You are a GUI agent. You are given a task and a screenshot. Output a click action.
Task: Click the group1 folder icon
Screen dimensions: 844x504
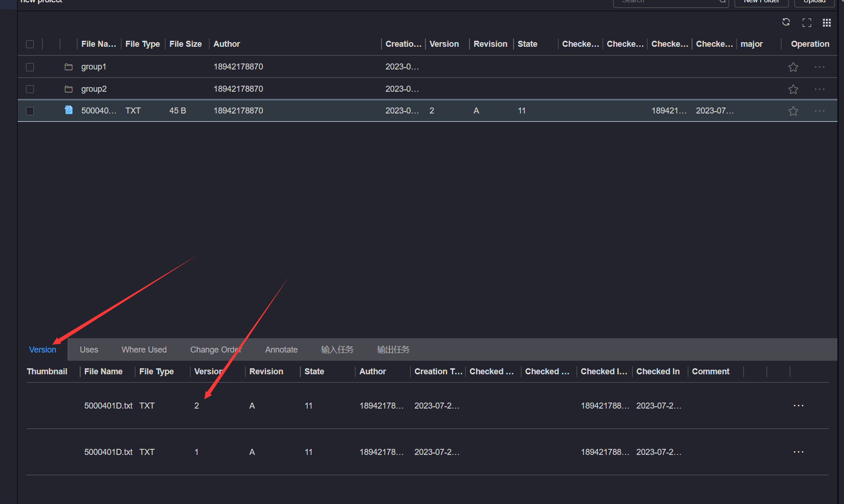point(69,67)
